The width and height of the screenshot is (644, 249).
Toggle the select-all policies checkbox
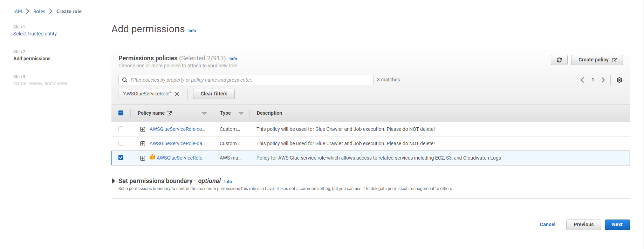pos(121,113)
